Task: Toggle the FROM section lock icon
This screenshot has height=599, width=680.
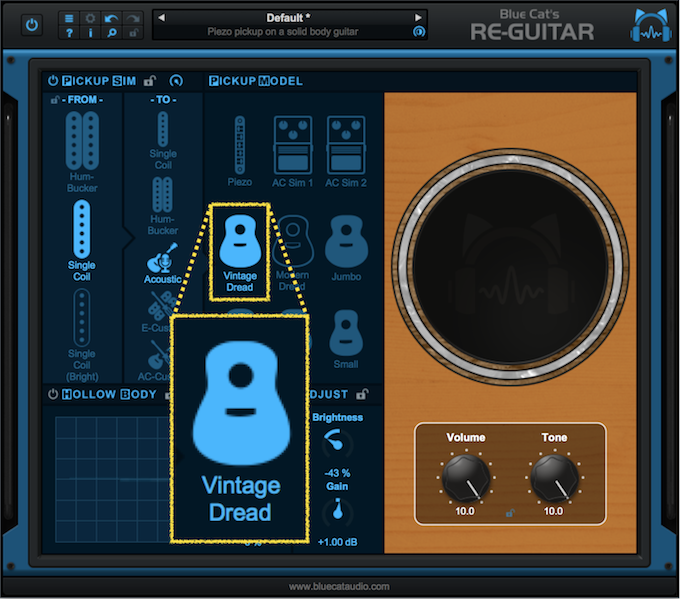Action: [55, 100]
